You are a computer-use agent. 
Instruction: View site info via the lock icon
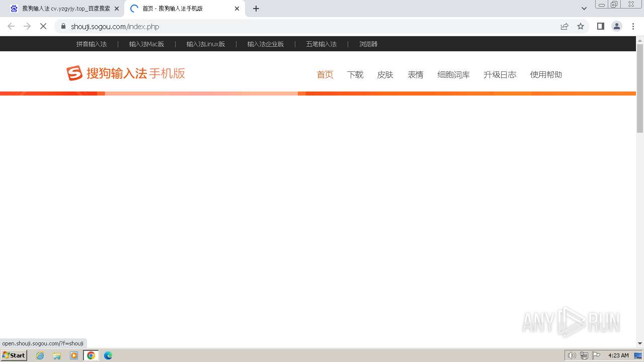click(63, 26)
